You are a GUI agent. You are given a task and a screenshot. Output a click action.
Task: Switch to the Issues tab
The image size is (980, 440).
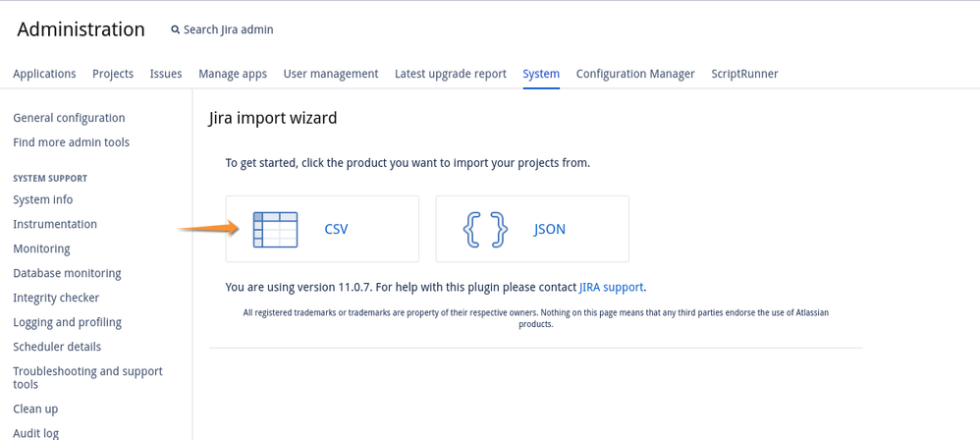click(166, 74)
